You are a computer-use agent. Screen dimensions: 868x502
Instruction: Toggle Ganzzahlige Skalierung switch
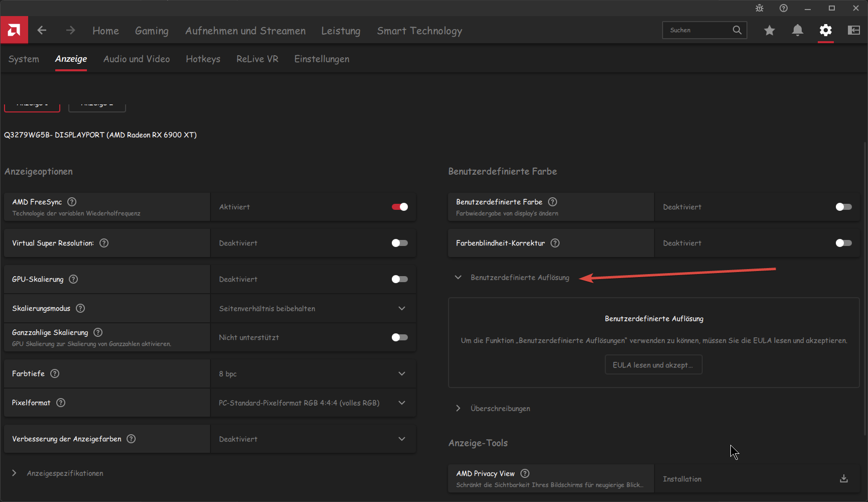pyautogui.click(x=400, y=337)
